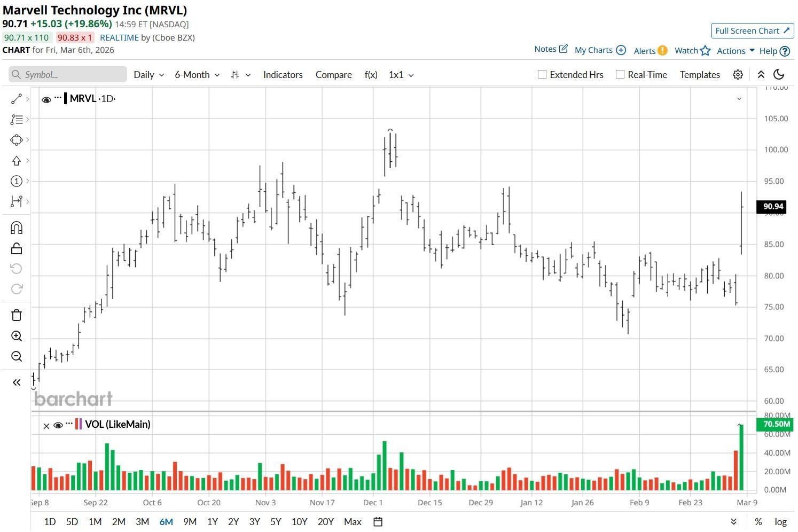This screenshot has height=532, width=798.
Task: Enable the Real-Time checkbox
Action: click(620, 75)
